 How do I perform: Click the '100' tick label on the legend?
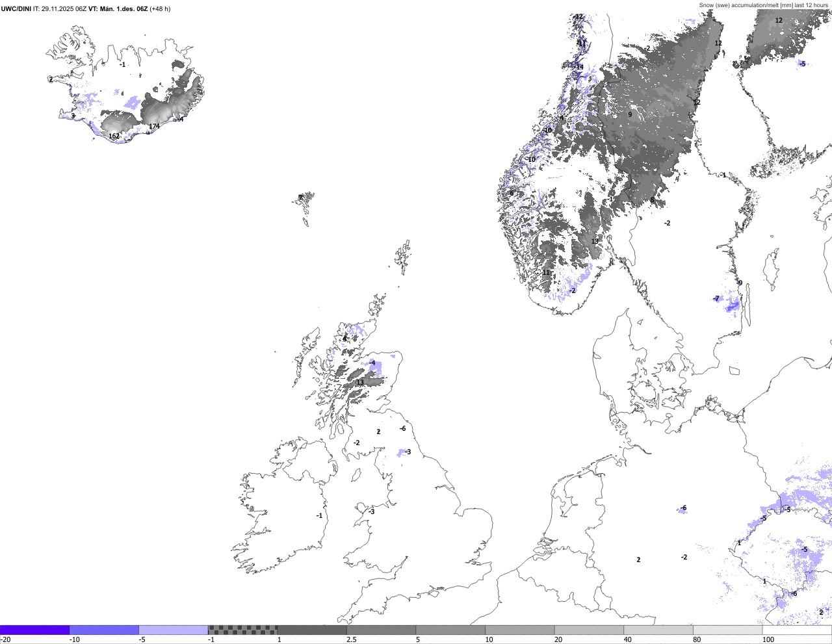768,639
